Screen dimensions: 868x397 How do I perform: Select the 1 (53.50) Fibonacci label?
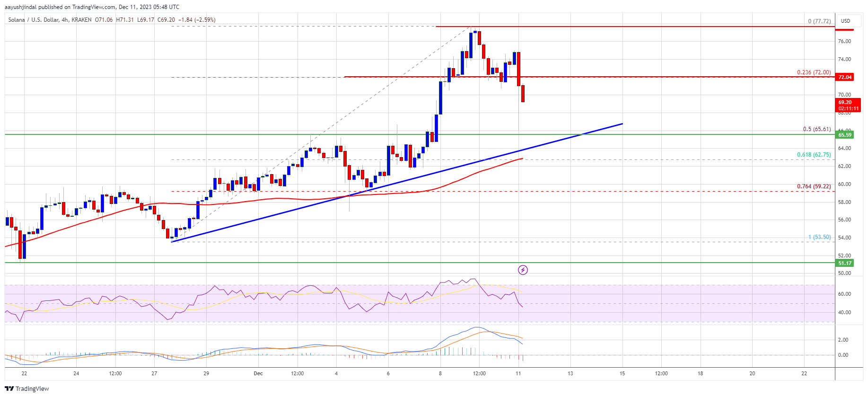coord(819,237)
